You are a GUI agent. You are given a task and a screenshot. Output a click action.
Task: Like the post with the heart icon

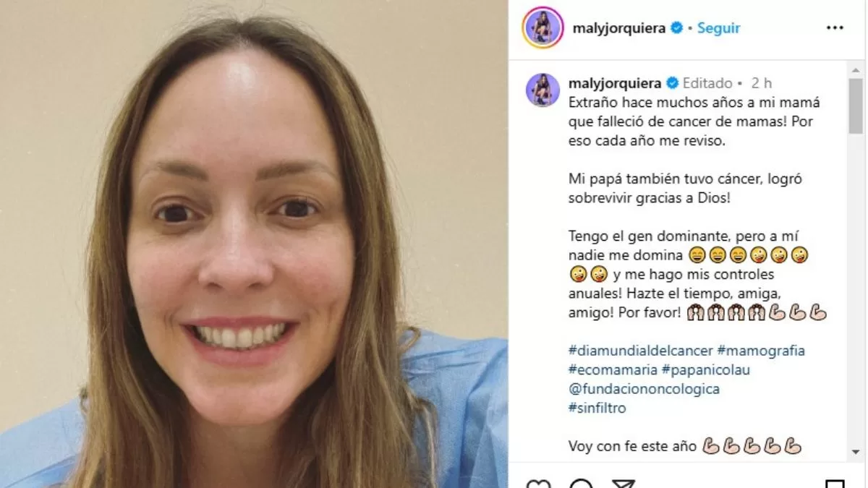coord(537,483)
